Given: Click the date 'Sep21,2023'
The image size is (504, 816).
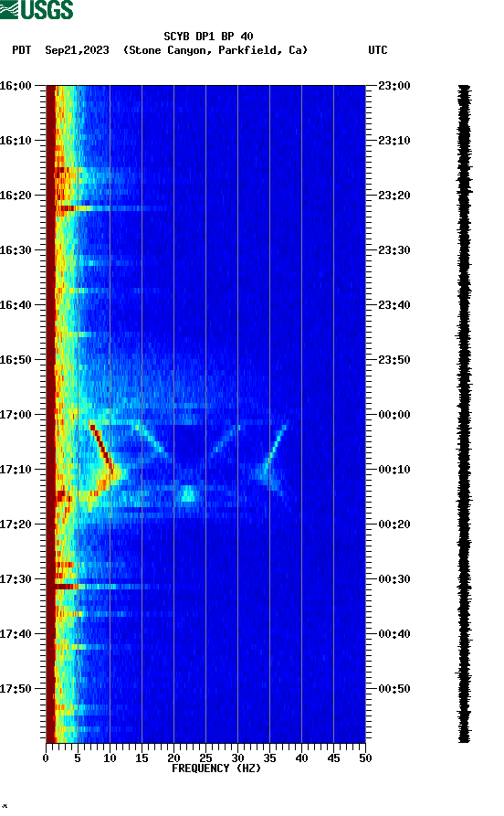Looking at the screenshot, I should (77, 50).
